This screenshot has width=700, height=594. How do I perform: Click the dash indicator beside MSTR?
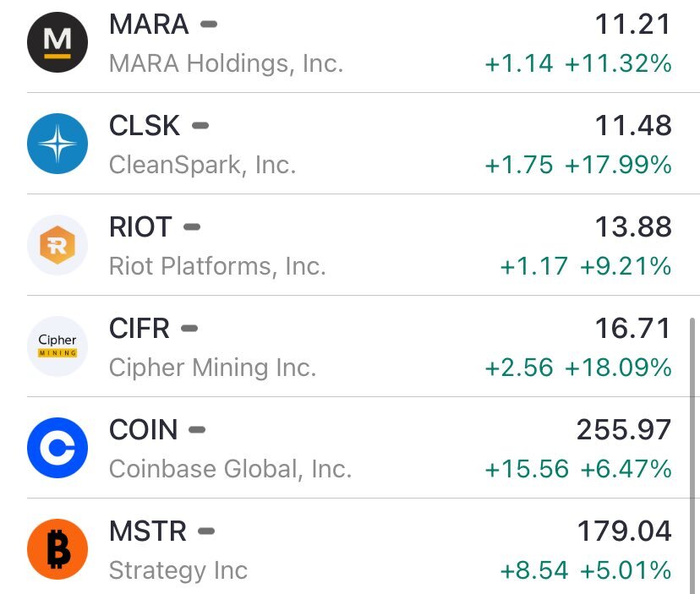click(206, 531)
